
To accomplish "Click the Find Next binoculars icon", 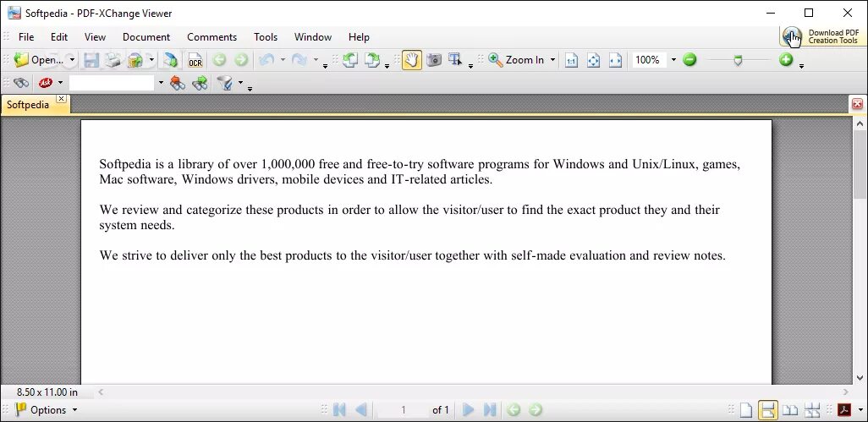I will point(200,84).
